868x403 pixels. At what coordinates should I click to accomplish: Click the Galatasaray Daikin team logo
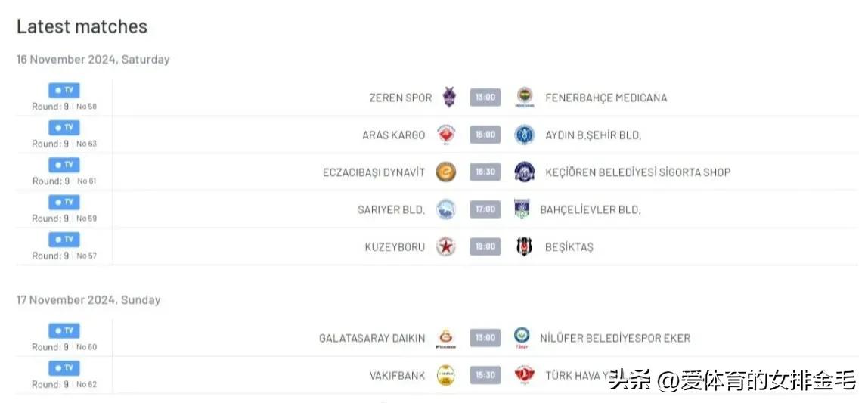[x=445, y=338]
